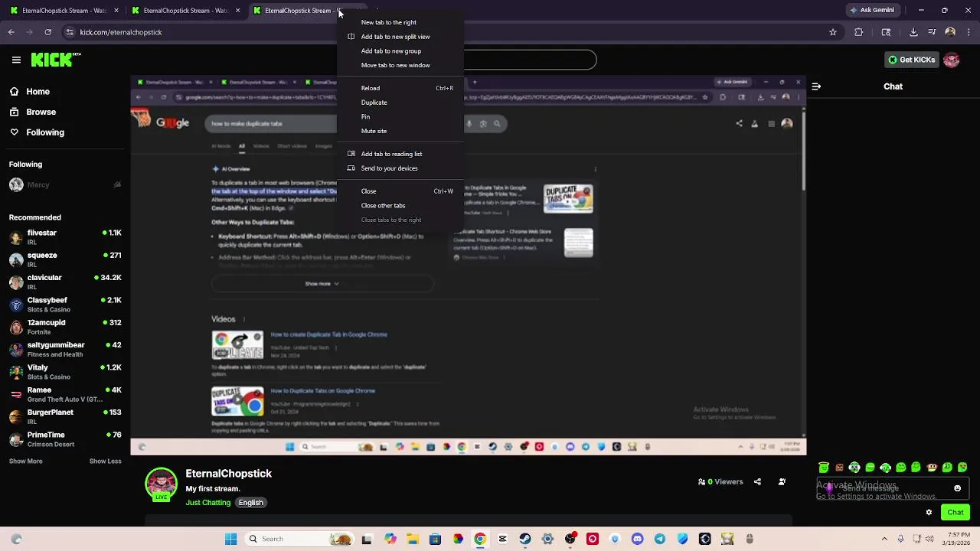This screenshot has height=551, width=980.
Task: Open site information icon in address bar
Action: [x=70, y=32]
